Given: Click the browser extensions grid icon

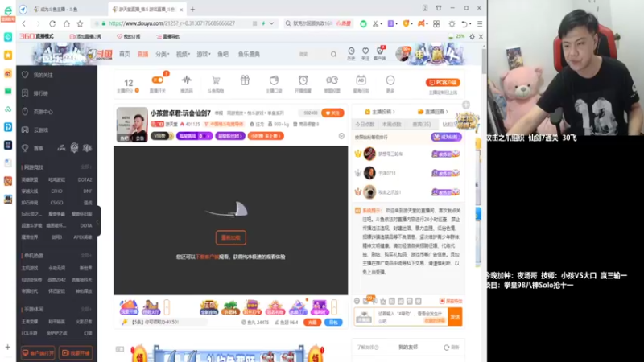Looking at the screenshot, I should 436,24.
